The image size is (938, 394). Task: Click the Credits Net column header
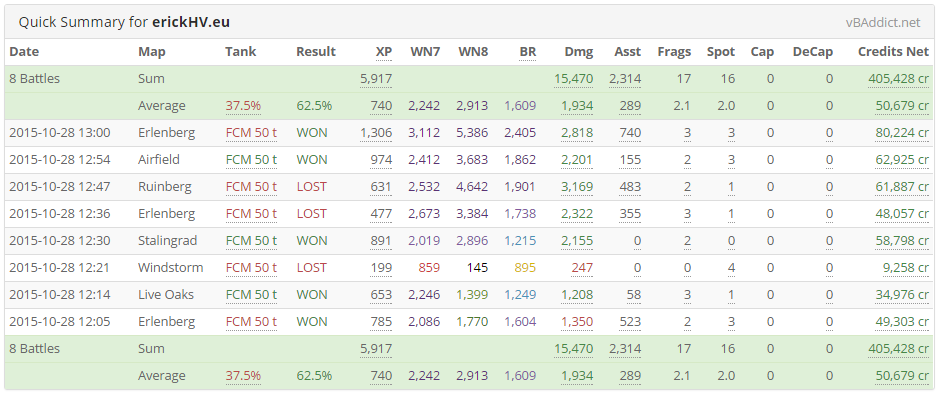point(893,52)
